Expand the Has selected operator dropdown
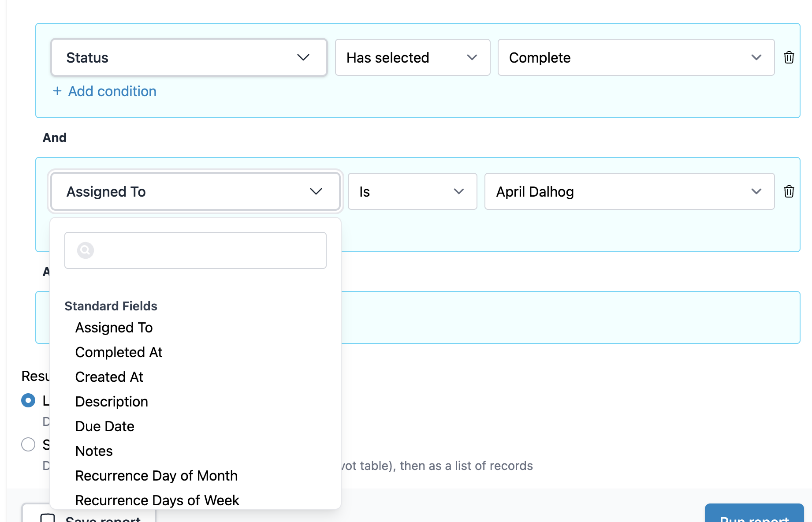The image size is (812, 522). (412, 58)
